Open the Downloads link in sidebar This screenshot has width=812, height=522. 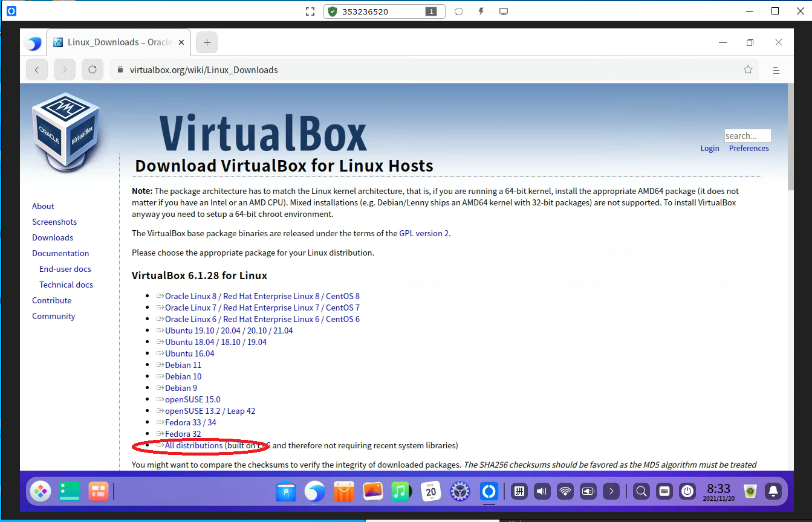(53, 237)
